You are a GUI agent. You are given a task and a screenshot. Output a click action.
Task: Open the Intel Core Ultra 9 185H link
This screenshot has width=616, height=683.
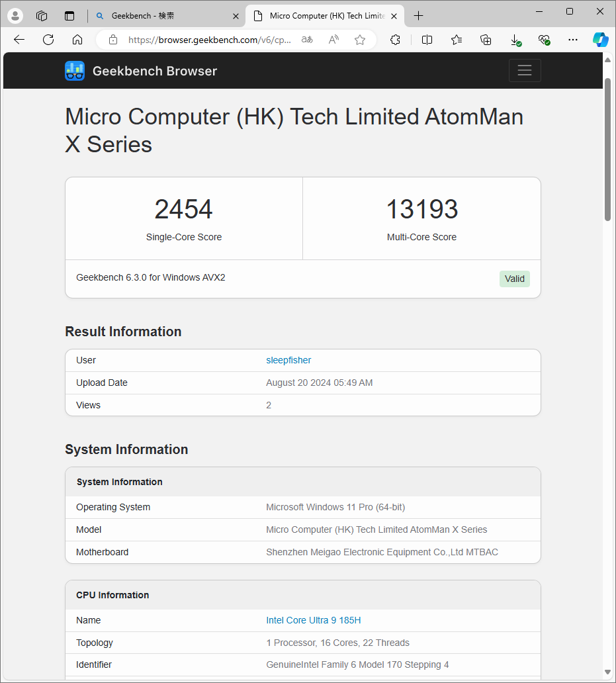[x=314, y=620]
